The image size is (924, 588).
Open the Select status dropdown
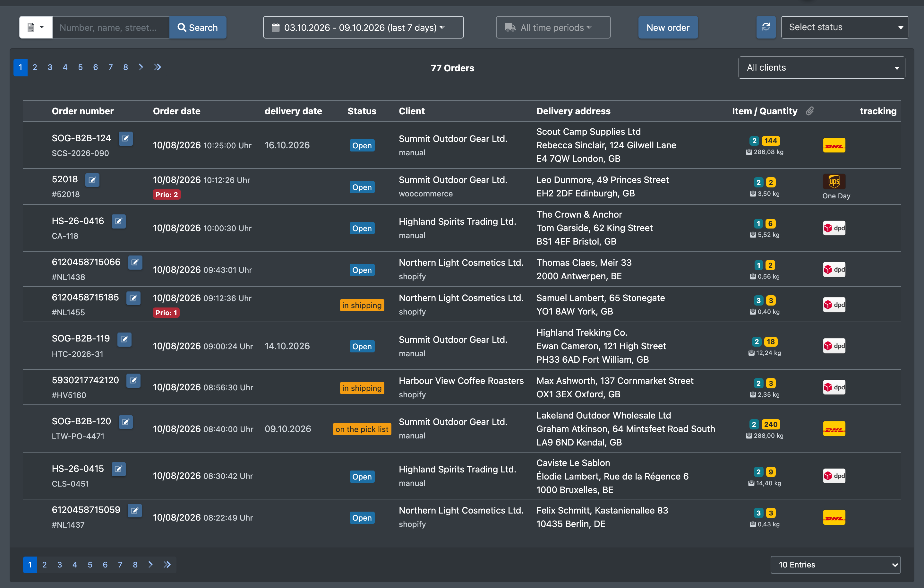tap(844, 27)
